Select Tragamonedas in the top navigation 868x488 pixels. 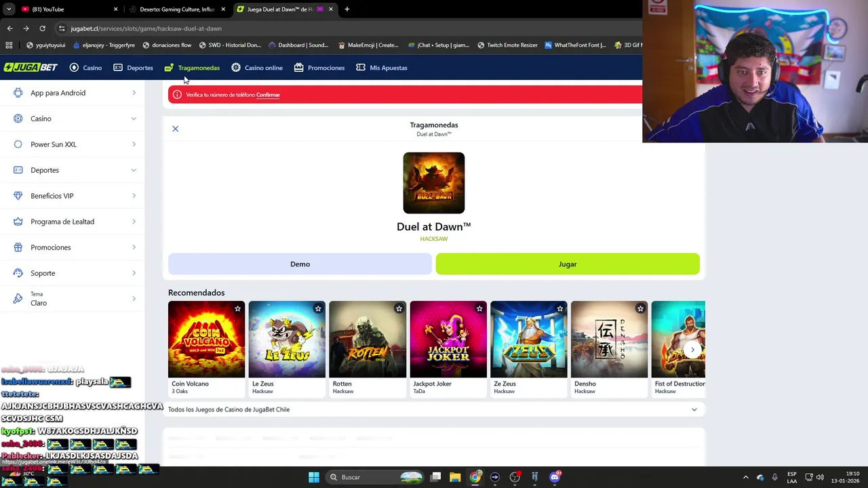pyautogui.click(x=192, y=68)
